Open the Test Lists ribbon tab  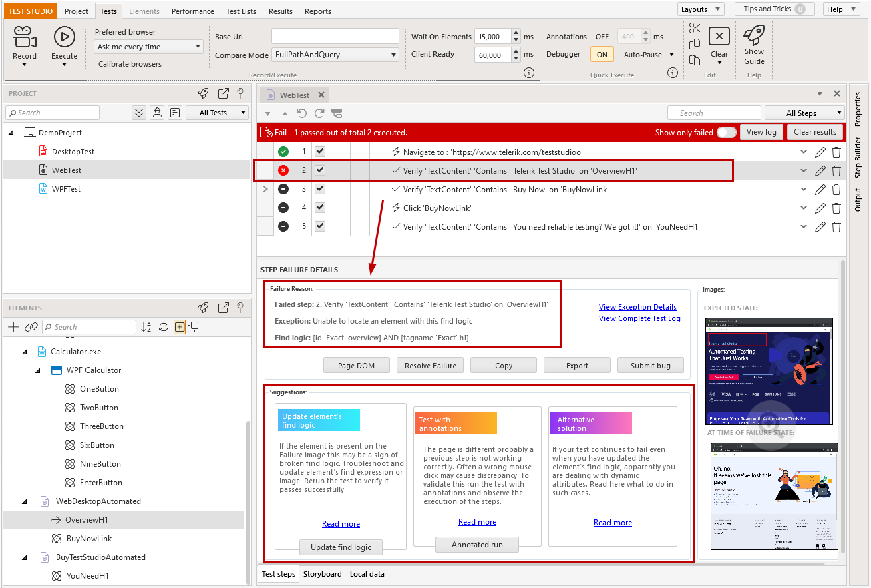(x=241, y=11)
